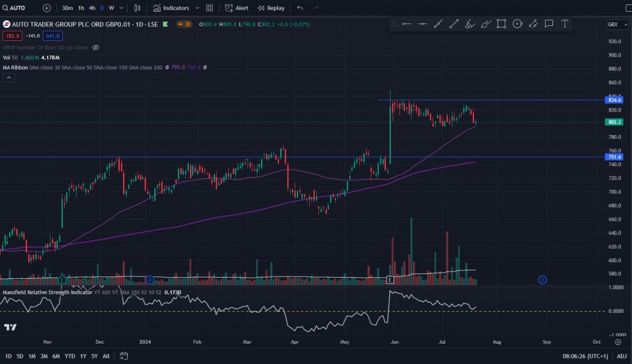Undo the last chart action
Image resolution: width=632 pixels, height=364 pixels.
[x=300, y=8]
